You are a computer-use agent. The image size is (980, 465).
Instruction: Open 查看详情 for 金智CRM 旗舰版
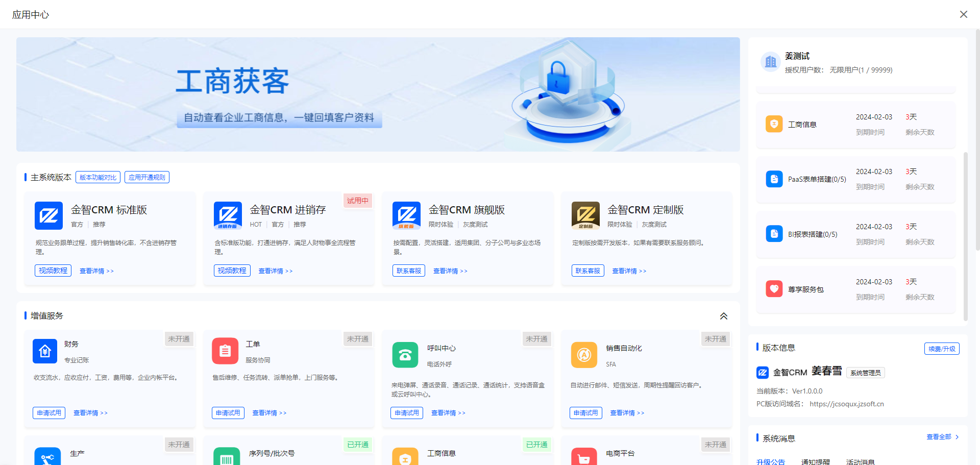coord(450,271)
